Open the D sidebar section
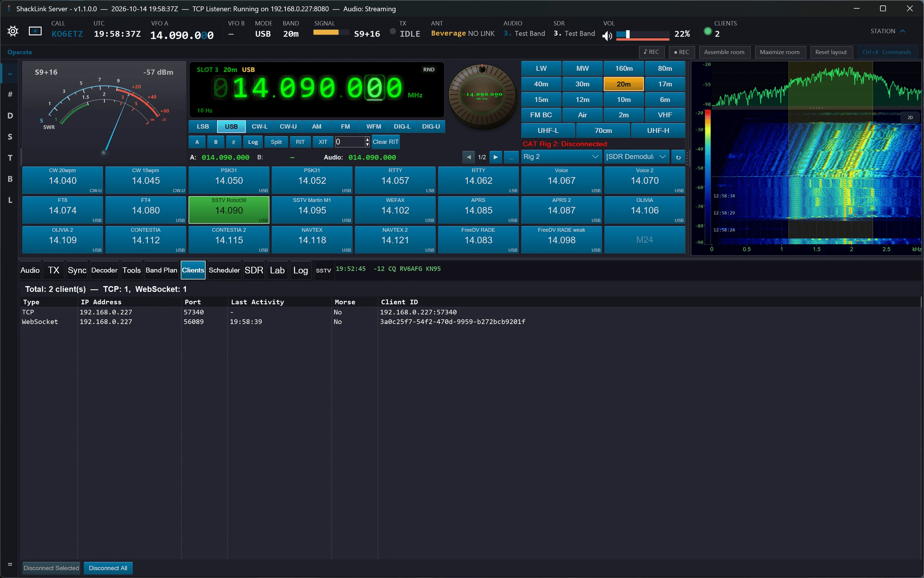This screenshot has width=924, height=578. tap(10, 116)
